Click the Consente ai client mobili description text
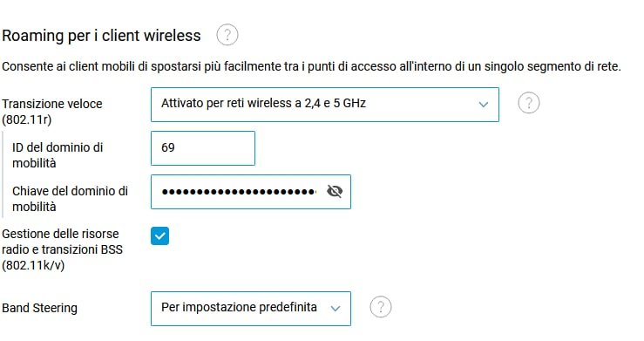644x341 pixels. 311,66
